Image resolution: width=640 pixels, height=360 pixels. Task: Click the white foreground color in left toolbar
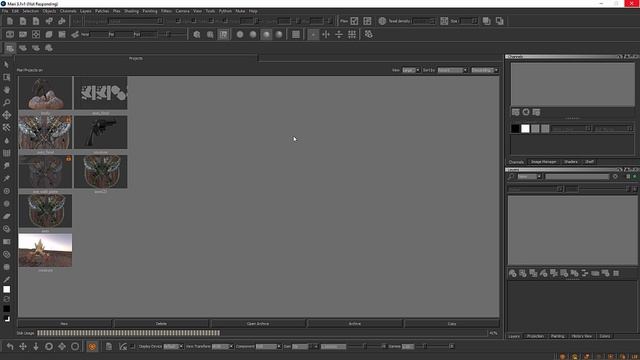(7, 289)
